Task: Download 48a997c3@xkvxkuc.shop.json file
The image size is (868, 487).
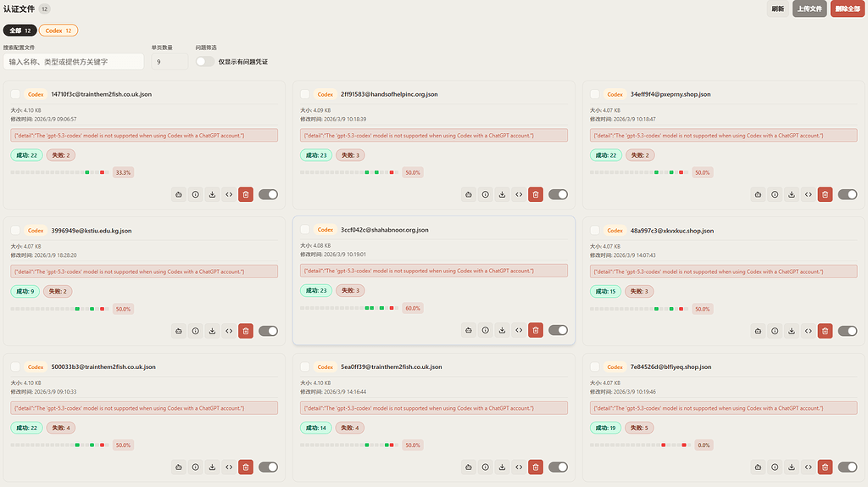Action: [x=792, y=331]
